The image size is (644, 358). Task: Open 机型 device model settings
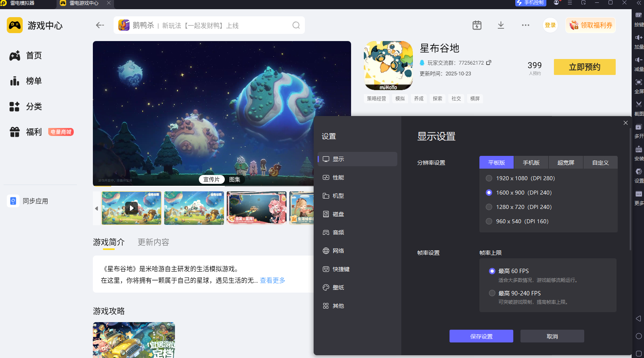pyautogui.click(x=357, y=196)
